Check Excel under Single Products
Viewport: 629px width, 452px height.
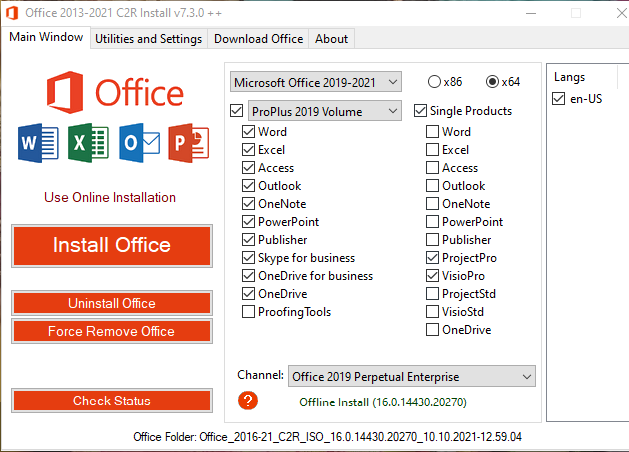point(432,150)
